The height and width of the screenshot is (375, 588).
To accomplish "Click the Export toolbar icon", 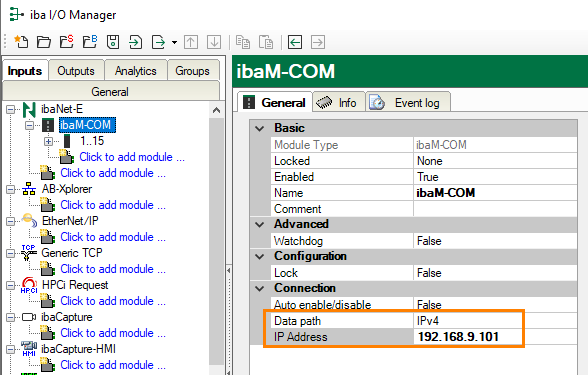I will (x=158, y=42).
